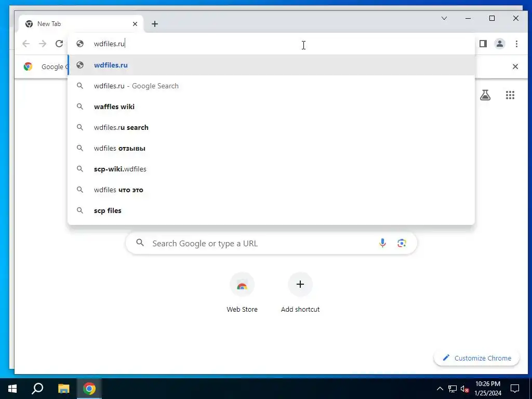Click the address bar text wdfiles.ru
Screen dimensions: 532x399
click(x=109, y=44)
